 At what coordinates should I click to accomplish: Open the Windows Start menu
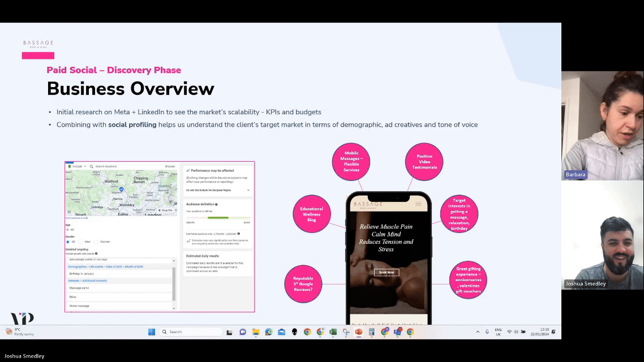(152, 331)
